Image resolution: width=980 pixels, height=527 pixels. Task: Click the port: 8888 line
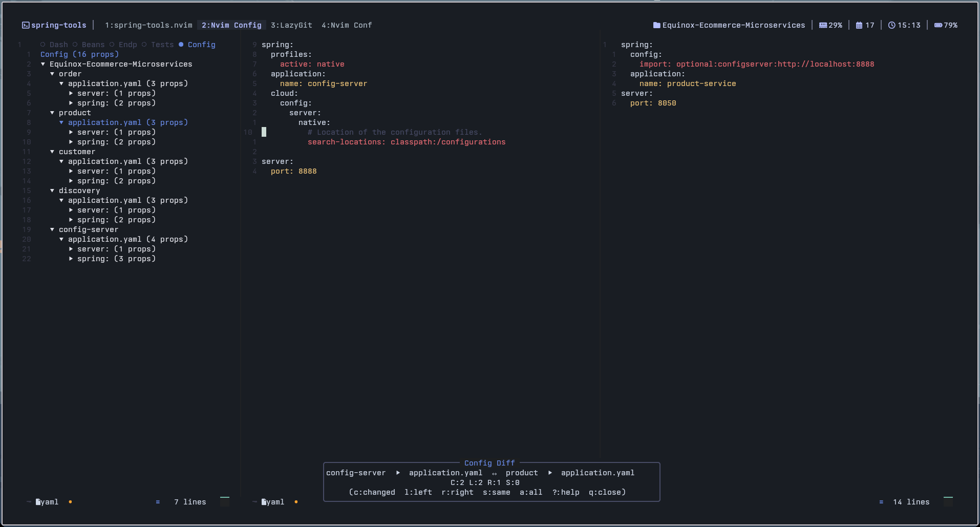[x=293, y=171]
